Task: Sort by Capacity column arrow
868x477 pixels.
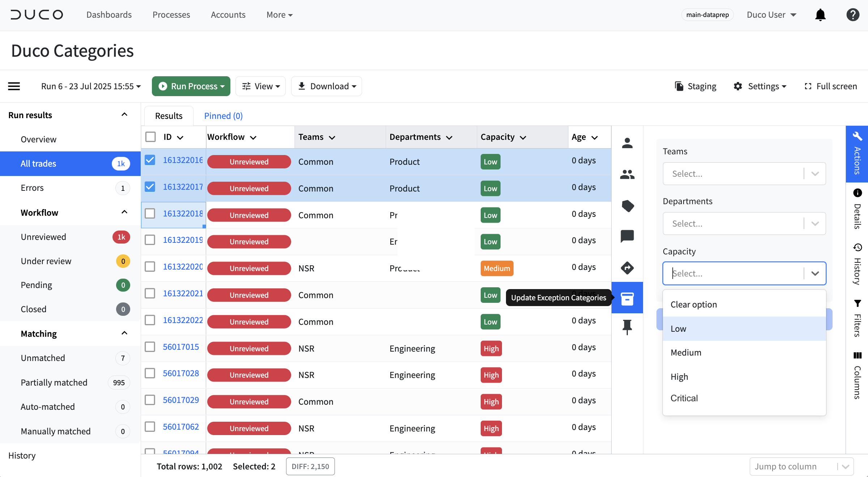Action: click(x=523, y=137)
